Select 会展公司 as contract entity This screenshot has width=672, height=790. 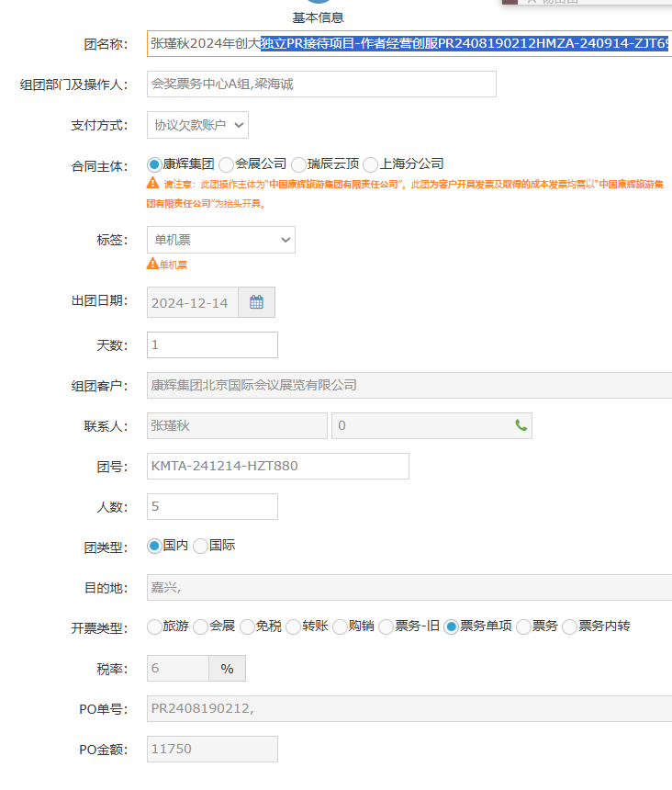click(x=227, y=165)
